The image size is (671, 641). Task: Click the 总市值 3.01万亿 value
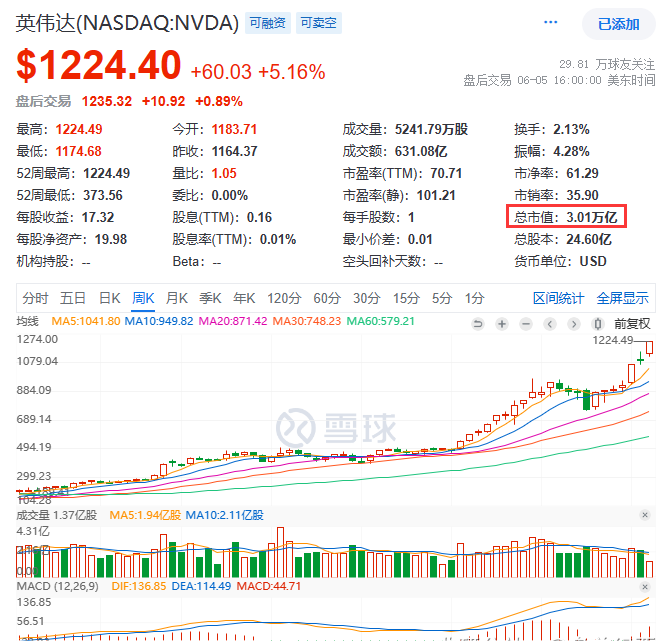coord(592,217)
